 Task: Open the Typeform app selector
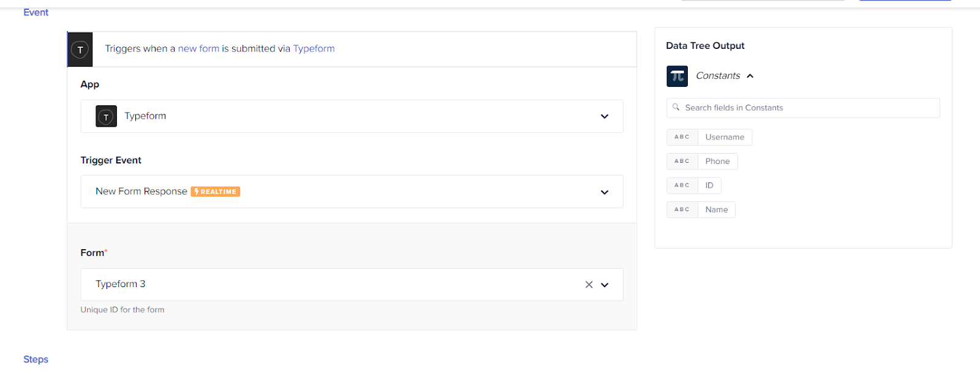pyautogui.click(x=352, y=116)
